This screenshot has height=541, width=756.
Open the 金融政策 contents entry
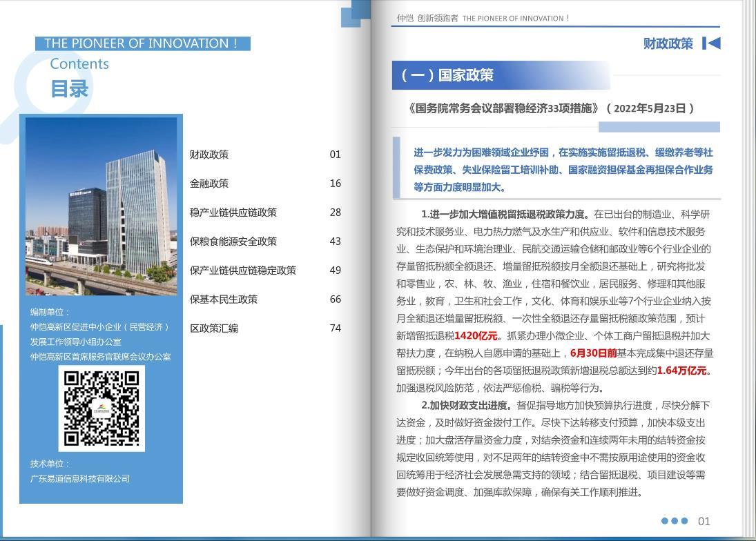click(209, 184)
